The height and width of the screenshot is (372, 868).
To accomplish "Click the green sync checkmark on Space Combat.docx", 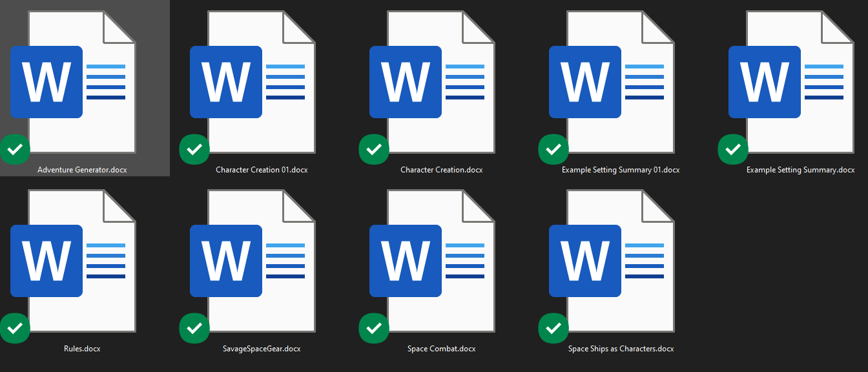I will point(374,329).
